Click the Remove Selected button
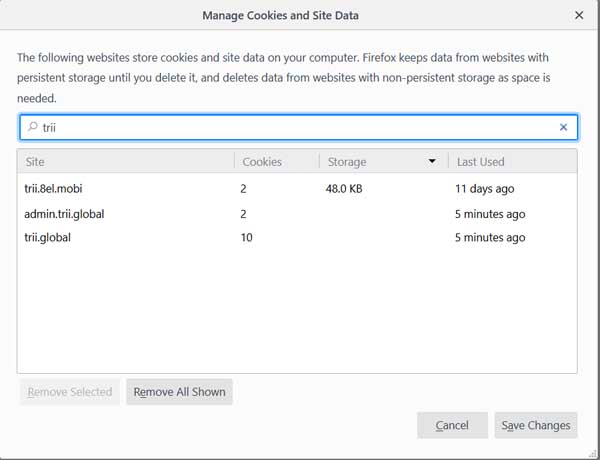 [x=70, y=392]
